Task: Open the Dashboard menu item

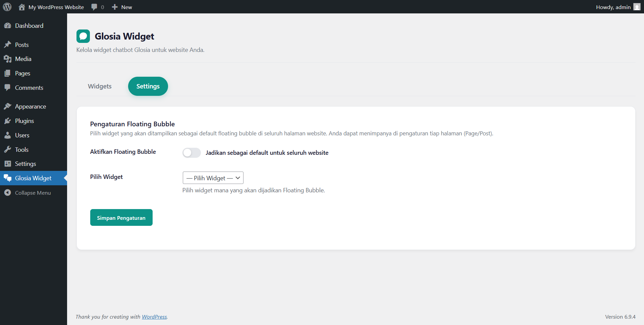Action: (34, 26)
